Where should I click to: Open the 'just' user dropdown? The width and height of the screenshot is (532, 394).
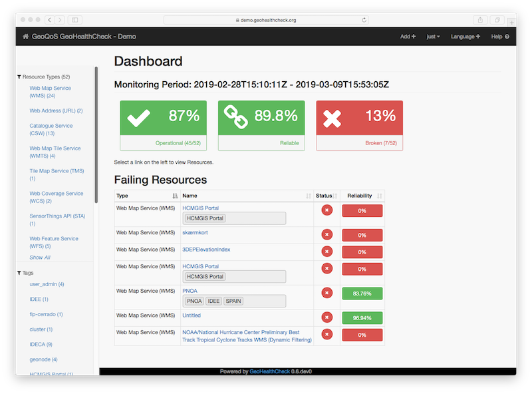[433, 37]
